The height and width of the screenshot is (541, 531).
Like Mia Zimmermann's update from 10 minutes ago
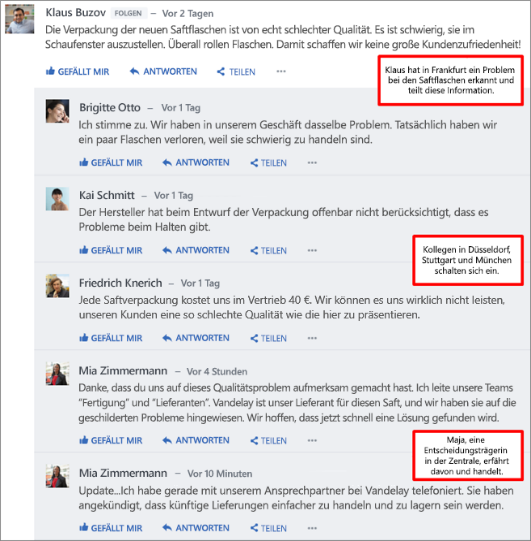click(110, 528)
